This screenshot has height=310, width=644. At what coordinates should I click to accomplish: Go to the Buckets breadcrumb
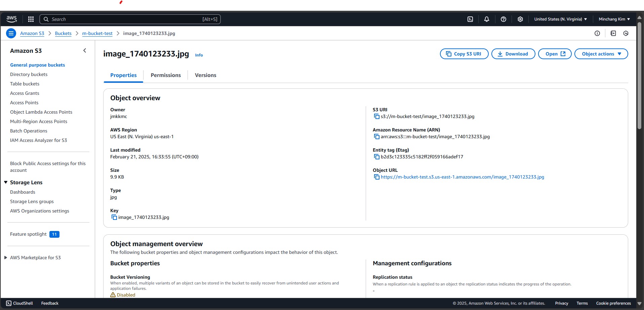pyautogui.click(x=63, y=33)
